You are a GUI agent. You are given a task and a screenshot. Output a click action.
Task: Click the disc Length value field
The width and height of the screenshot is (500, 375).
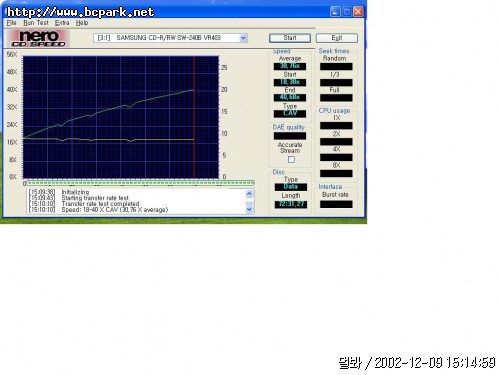click(291, 204)
